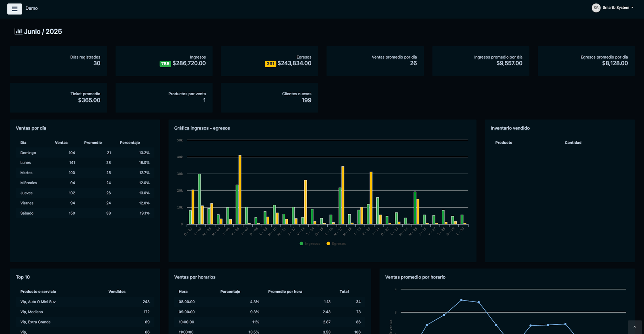Click the "Gráfica ingresos - egresos" chart title
This screenshot has height=334, width=644.
click(x=202, y=128)
